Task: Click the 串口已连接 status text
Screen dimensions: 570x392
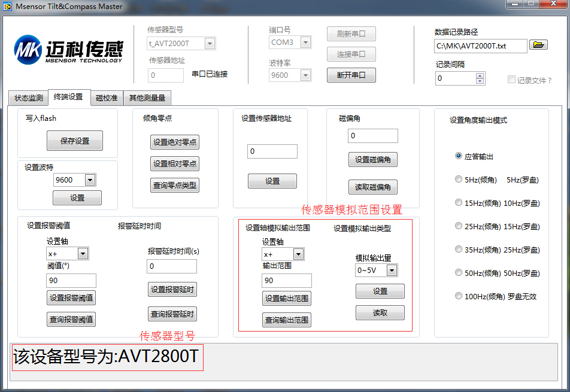Action: pos(210,74)
